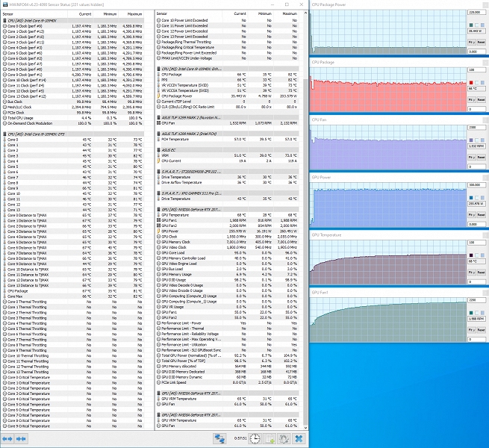The image size is (489, 448).
Task: Click the blue X close sensors icon
Action: (x=299, y=438)
